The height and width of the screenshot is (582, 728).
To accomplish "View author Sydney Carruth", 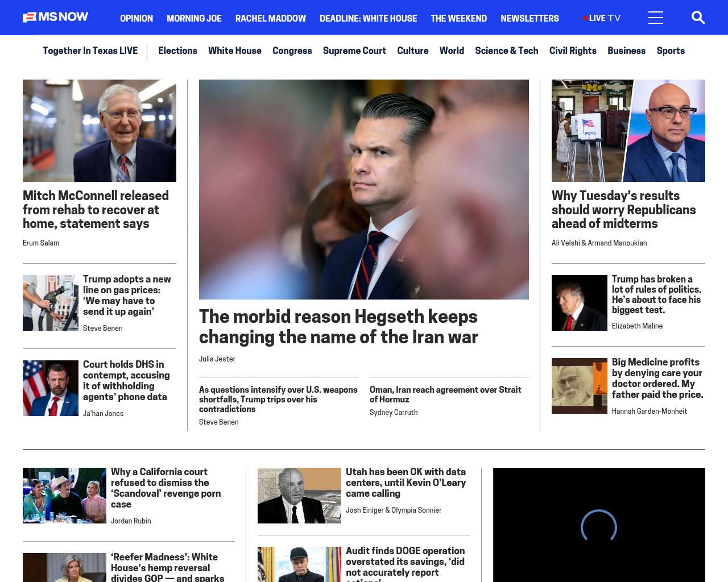I will coord(394,412).
